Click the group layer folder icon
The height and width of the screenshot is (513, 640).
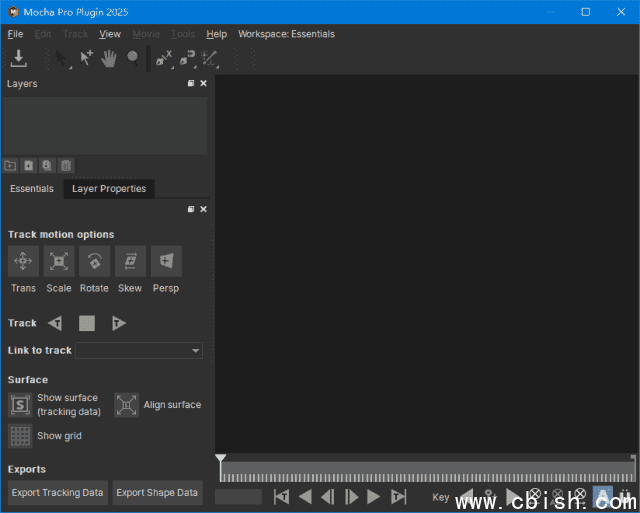click(x=10, y=166)
